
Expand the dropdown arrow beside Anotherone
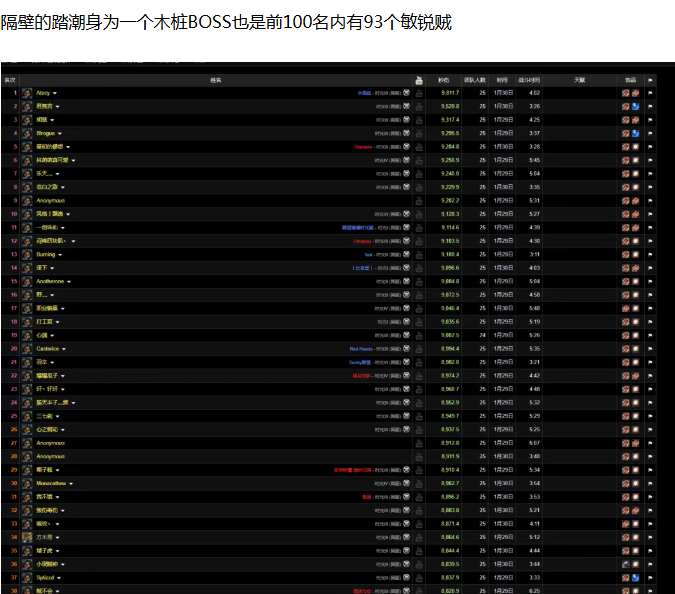[x=68, y=281]
